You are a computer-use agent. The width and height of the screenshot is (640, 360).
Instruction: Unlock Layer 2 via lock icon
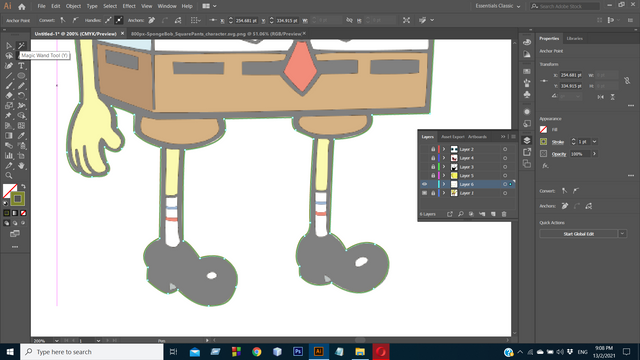(433, 149)
